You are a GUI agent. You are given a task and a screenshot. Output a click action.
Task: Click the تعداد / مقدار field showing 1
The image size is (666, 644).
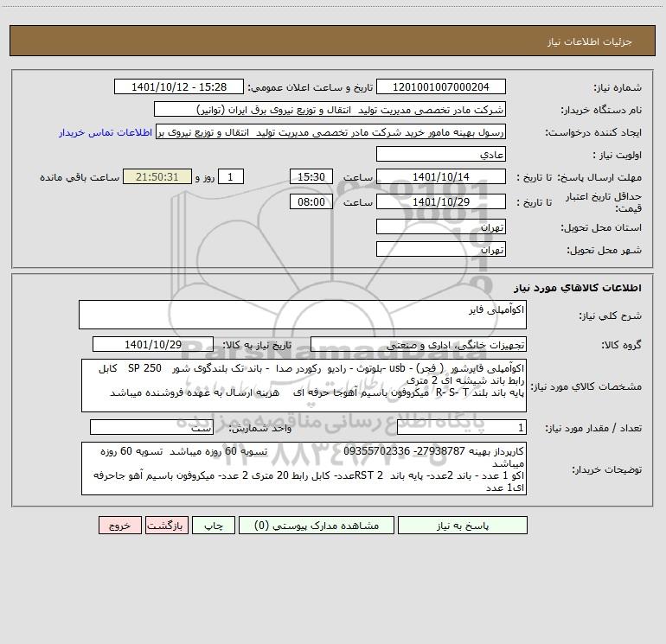(462, 428)
